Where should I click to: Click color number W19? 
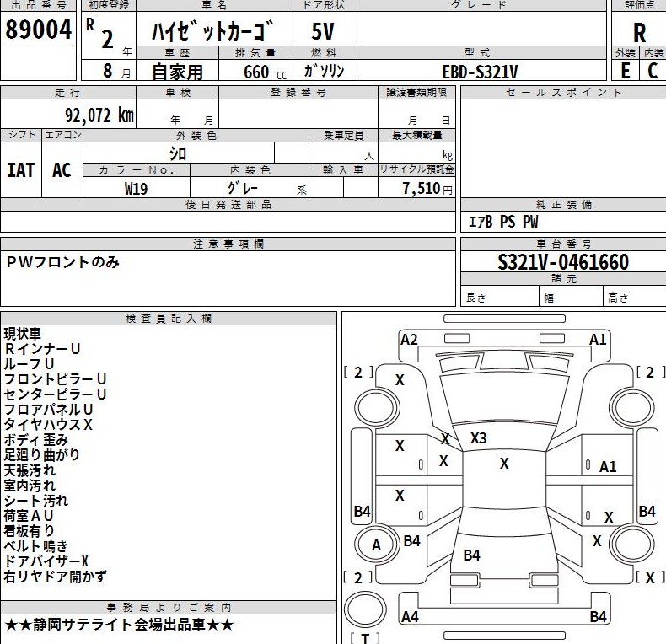(136, 188)
